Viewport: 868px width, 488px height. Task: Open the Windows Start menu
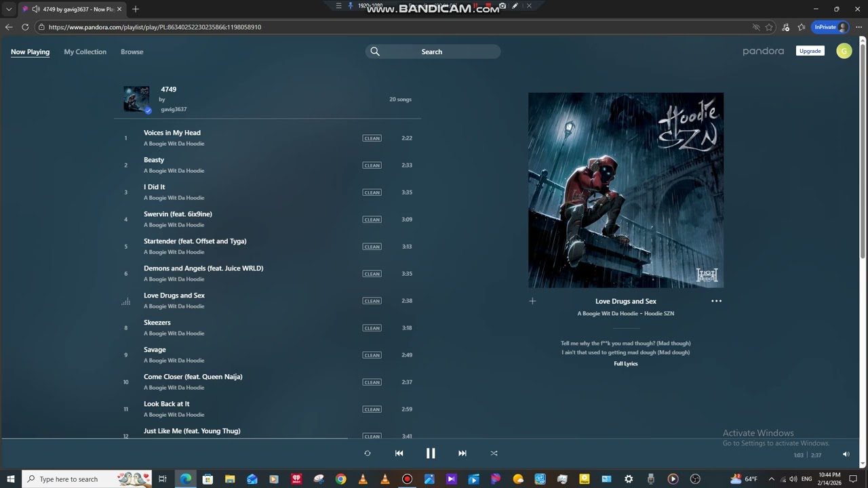pyautogui.click(x=11, y=479)
